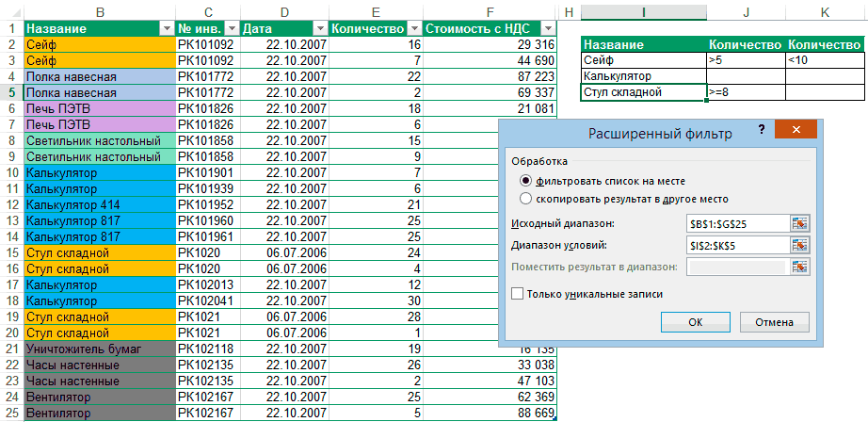
Task: Open the № инв. column filter dropdown
Action: coord(231,28)
